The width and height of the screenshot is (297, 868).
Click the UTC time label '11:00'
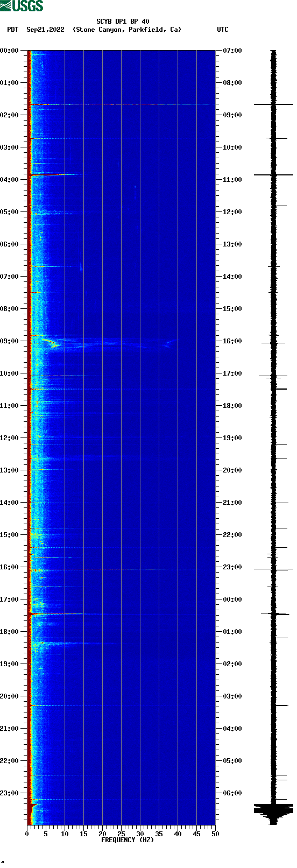point(232,180)
